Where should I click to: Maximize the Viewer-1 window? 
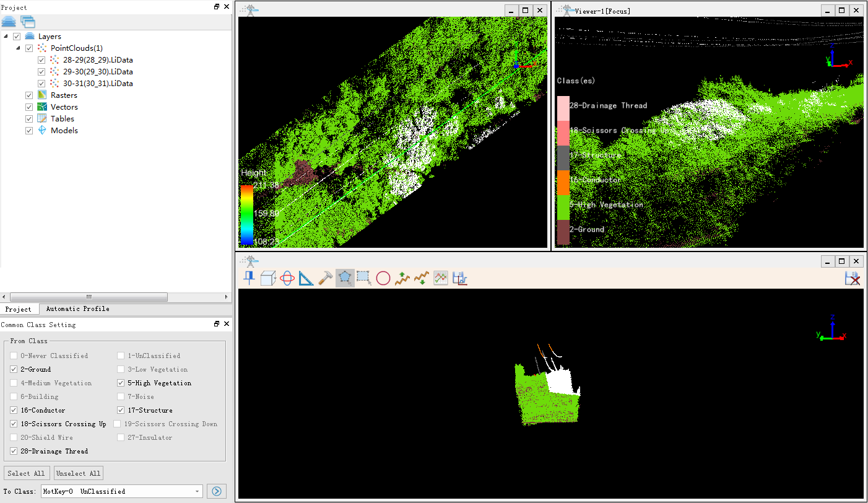point(841,11)
